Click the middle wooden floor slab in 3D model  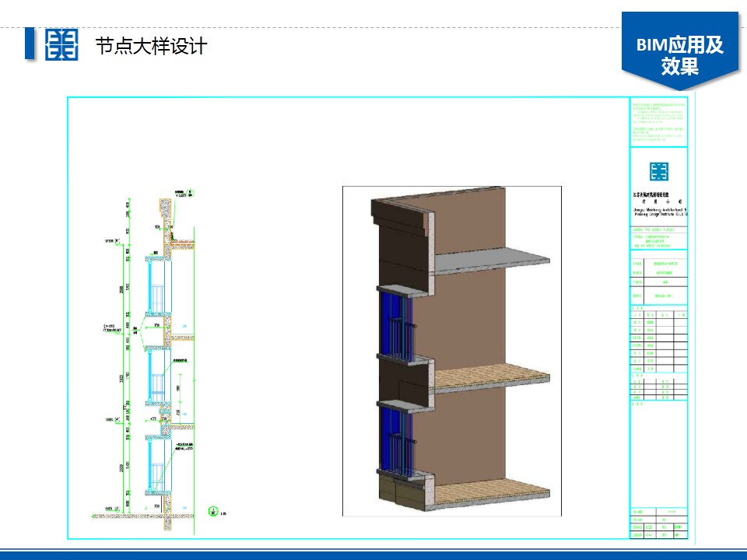click(490, 377)
